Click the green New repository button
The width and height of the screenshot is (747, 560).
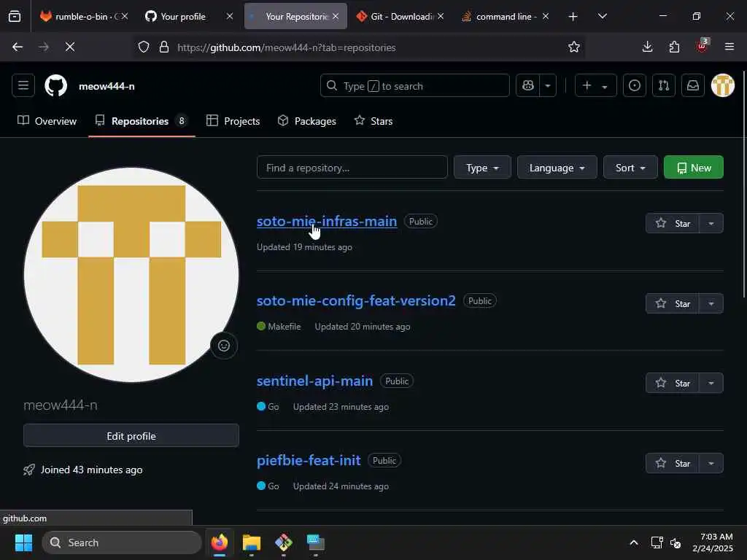694,168
